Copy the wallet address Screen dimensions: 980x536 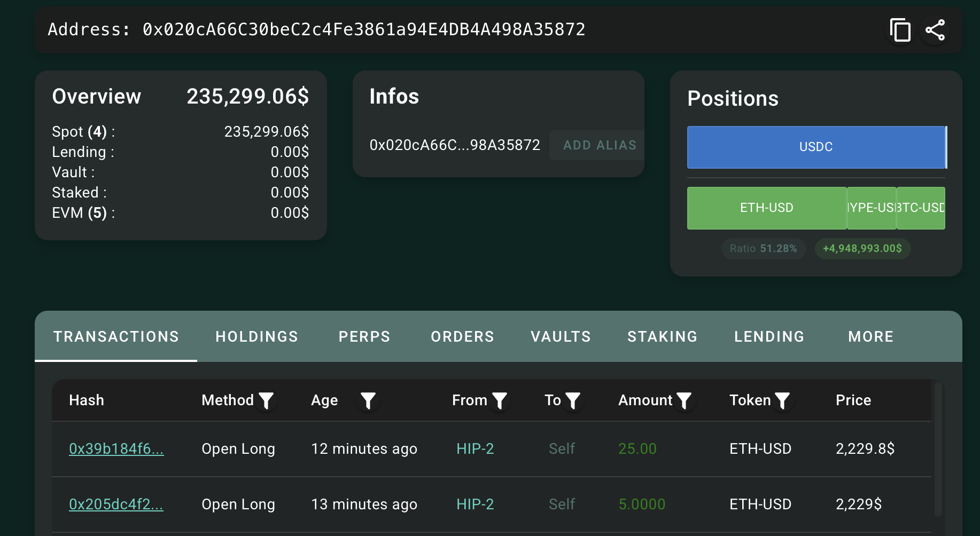900,30
